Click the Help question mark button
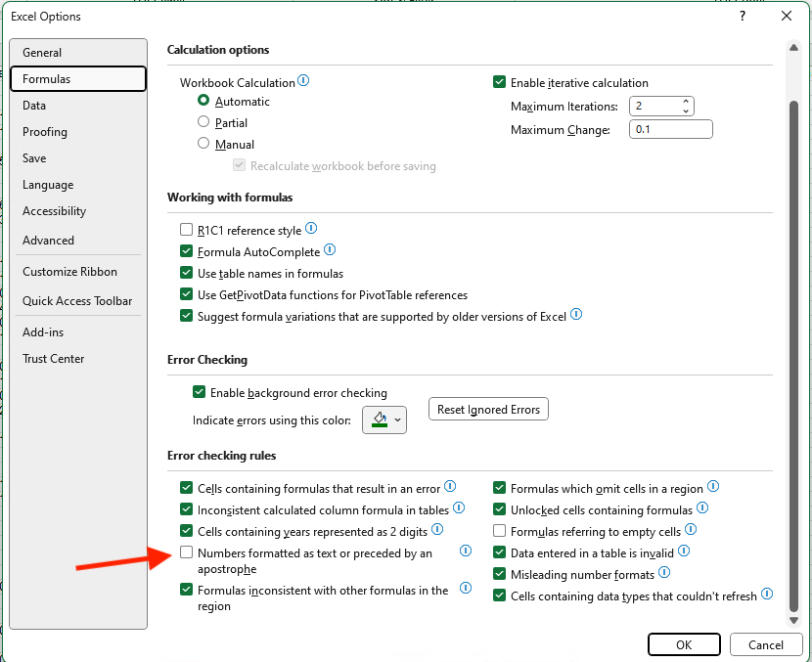The image size is (812, 662). (x=743, y=16)
